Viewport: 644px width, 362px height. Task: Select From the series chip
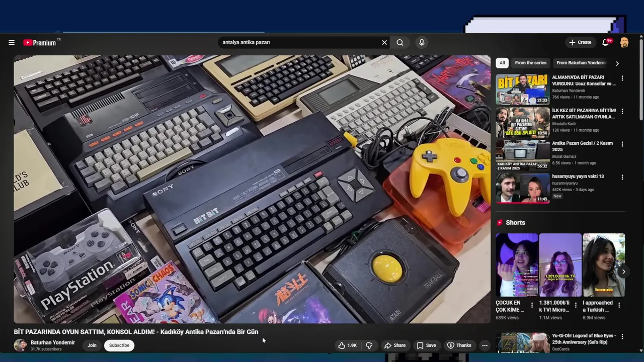click(x=530, y=63)
